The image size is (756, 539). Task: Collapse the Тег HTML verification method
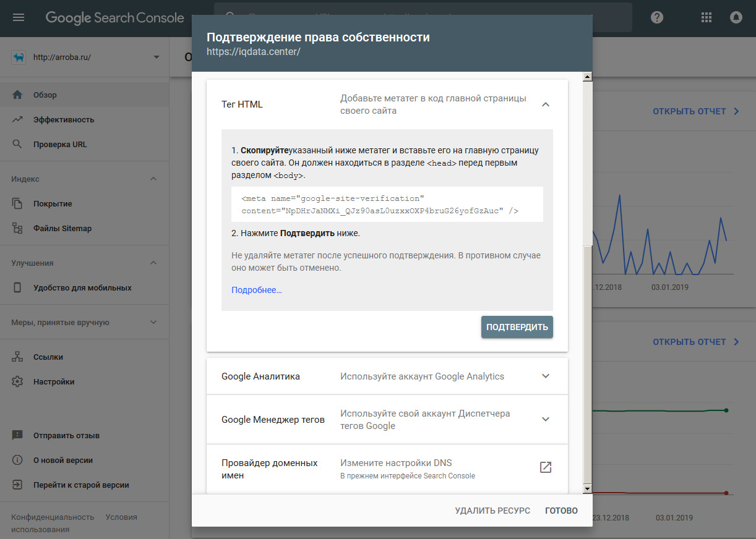[x=546, y=104]
